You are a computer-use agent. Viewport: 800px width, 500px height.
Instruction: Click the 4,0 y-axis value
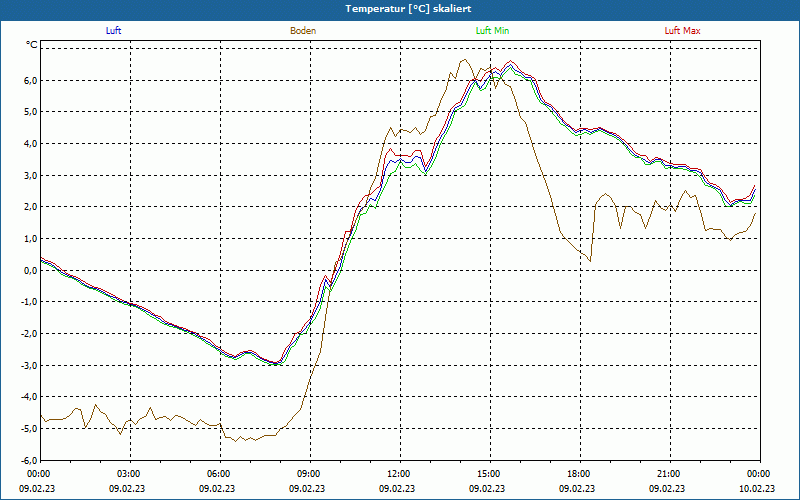coord(29,143)
